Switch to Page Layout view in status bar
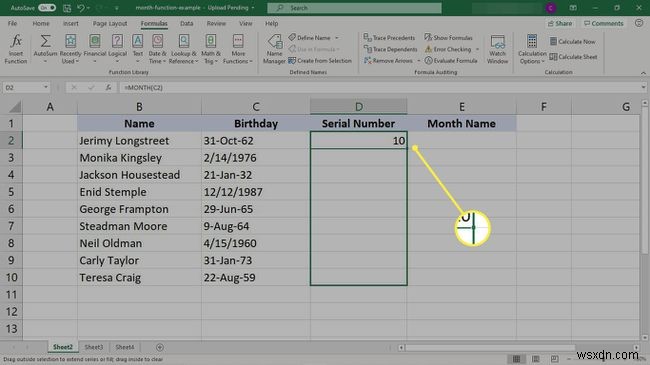This screenshot has height=365, width=650. pyautogui.click(x=536, y=359)
